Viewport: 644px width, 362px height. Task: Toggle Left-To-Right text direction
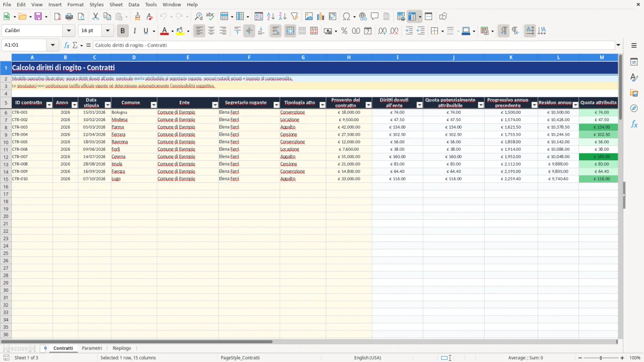point(503,31)
